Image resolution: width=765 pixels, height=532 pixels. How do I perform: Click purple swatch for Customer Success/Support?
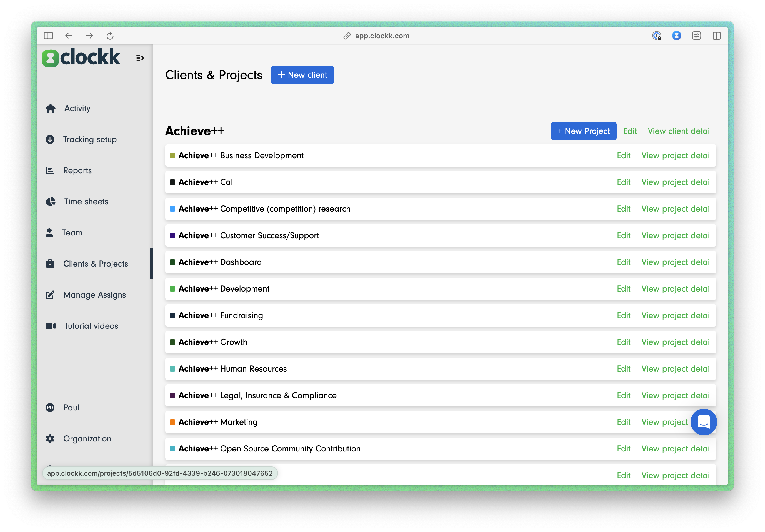(172, 235)
